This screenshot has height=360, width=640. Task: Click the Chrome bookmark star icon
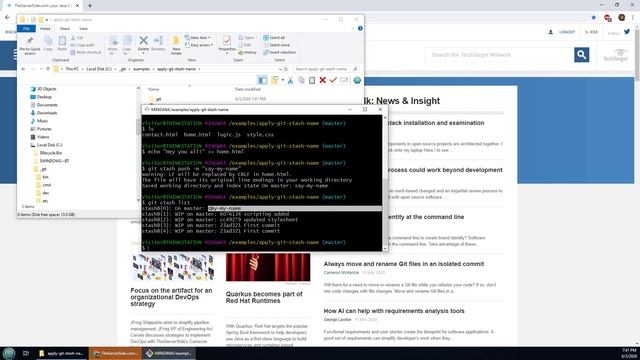[593, 18]
